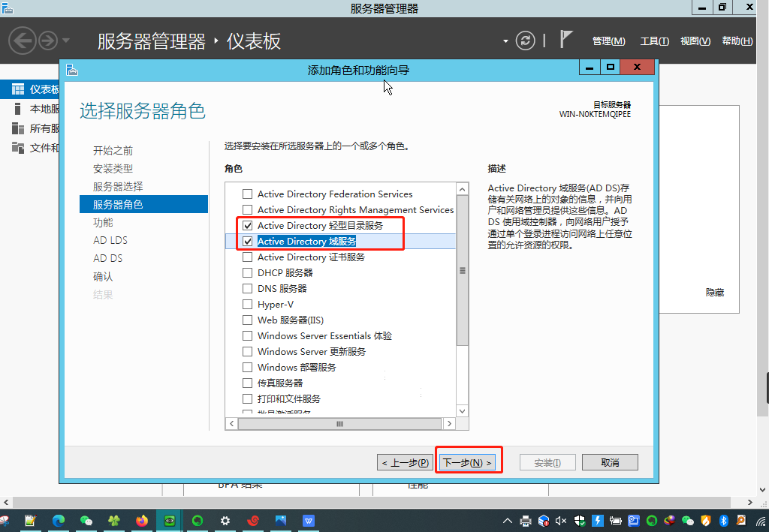Click the back arrow in Server Manager header
The width and height of the screenshot is (769, 532).
click(x=23, y=41)
